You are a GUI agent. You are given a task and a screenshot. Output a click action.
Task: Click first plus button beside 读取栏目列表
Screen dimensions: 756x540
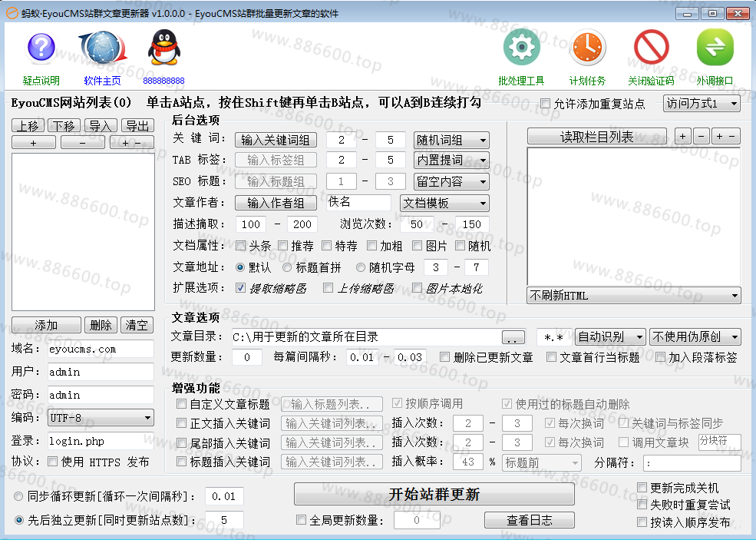(x=682, y=137)
